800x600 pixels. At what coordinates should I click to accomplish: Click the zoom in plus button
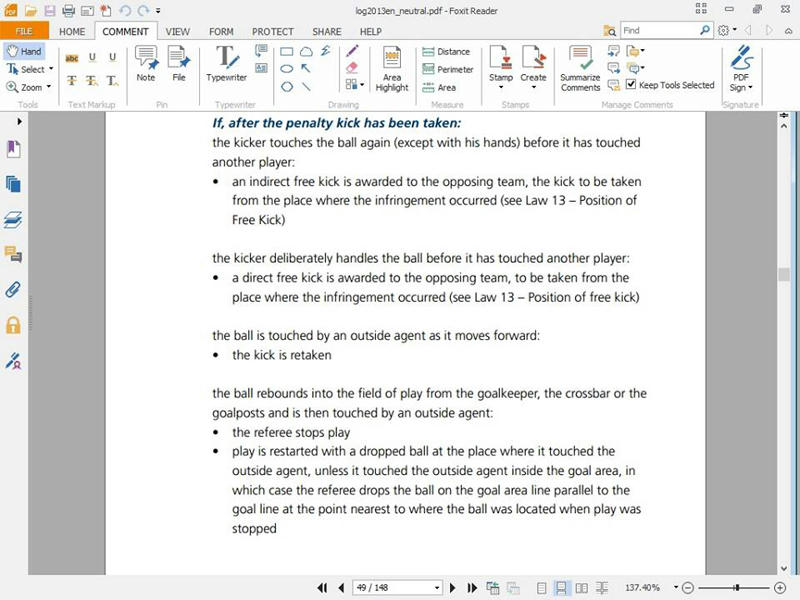[780, 588]
